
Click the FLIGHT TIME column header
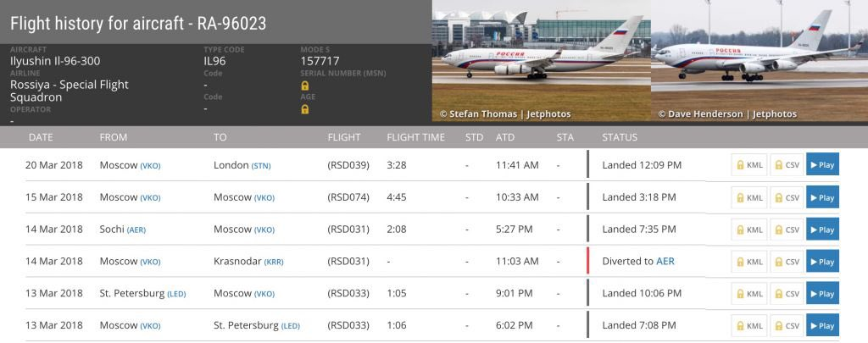415,137
